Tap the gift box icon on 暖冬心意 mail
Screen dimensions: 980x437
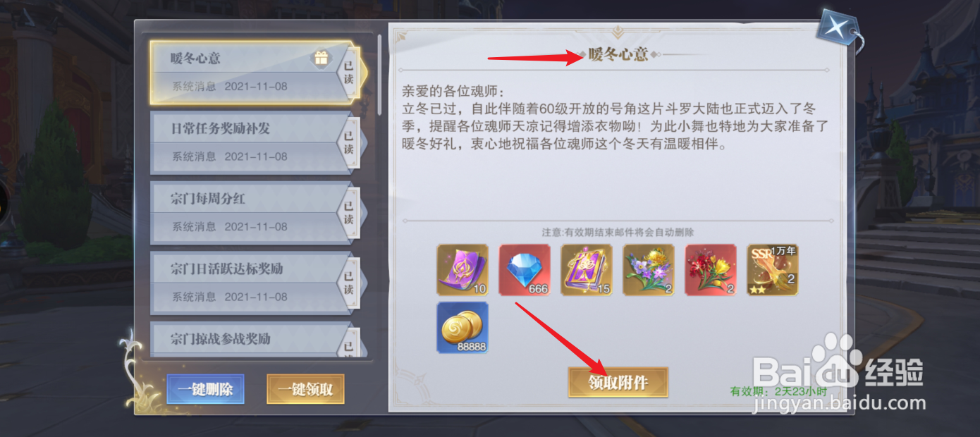321,59
